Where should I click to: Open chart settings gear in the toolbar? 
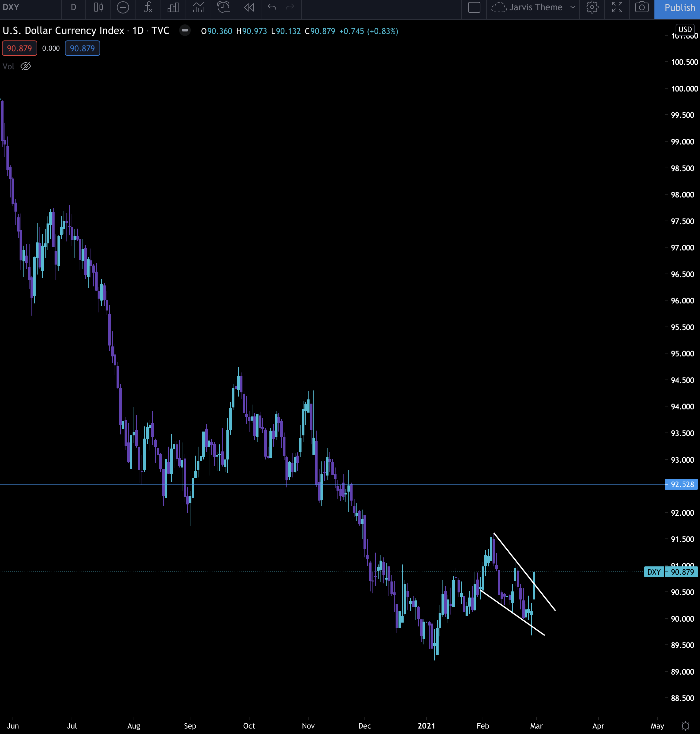(592, 7)
